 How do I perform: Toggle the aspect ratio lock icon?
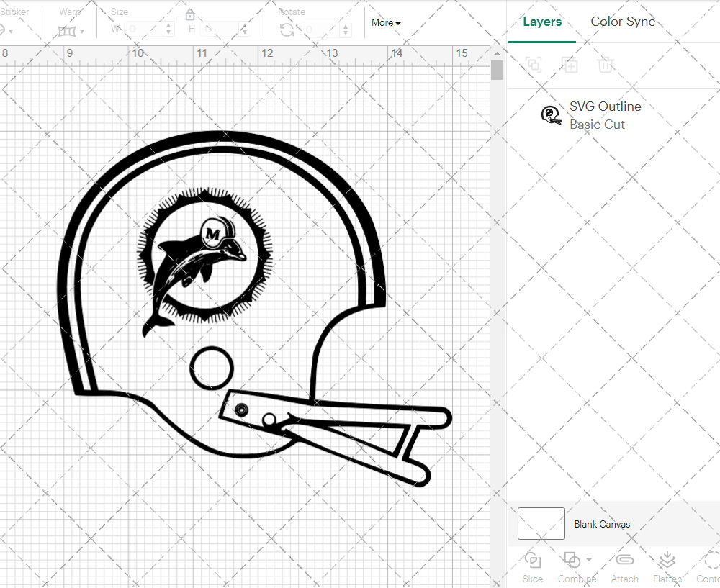[190, 14]
